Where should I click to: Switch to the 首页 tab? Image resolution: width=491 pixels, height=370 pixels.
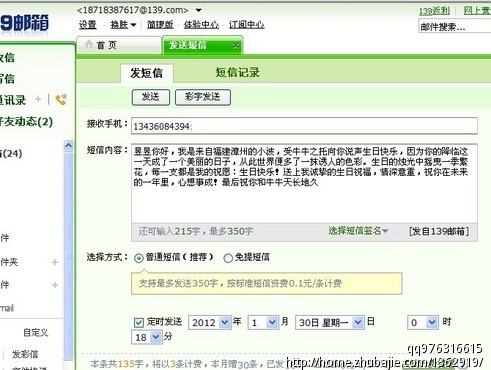[x=118, y=45]
